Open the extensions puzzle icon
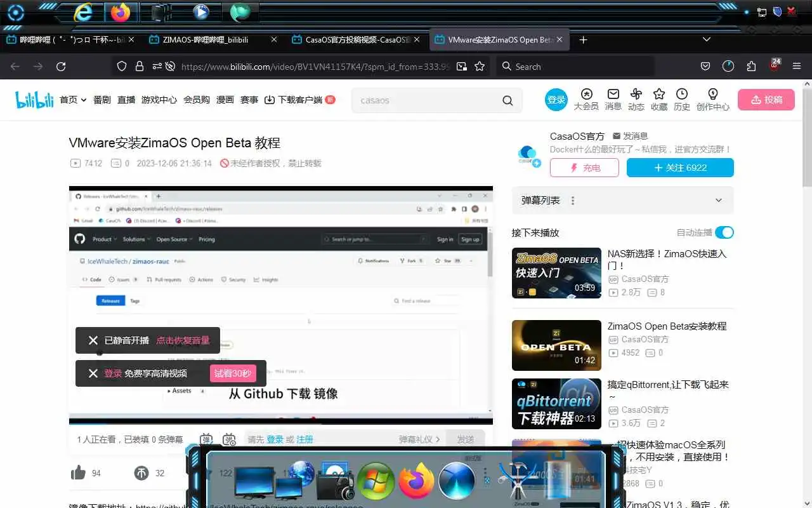Screen dimensions: 812x508 pyautogui.click(x=752, y=67)
